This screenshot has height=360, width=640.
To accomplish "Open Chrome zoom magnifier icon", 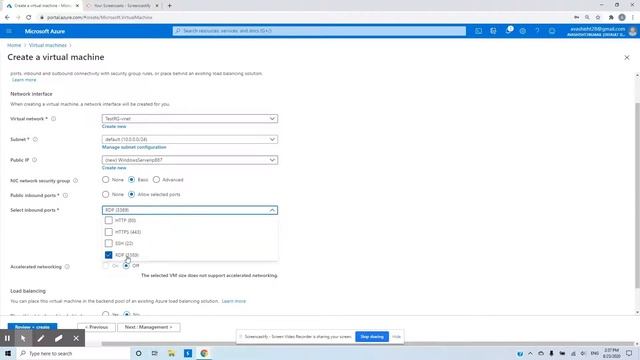I will 587,18.
